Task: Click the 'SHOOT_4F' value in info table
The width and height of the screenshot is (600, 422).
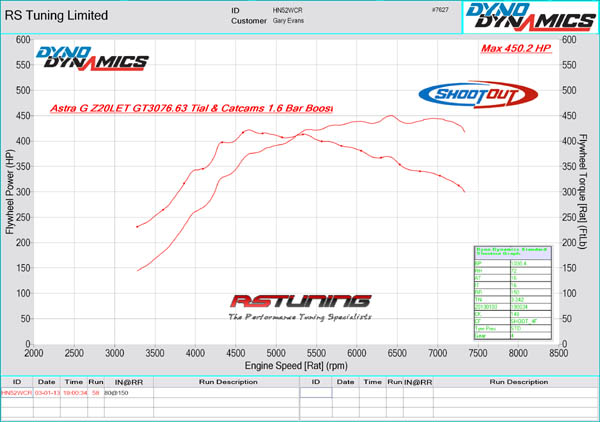Action: click(x=523, y=321)
